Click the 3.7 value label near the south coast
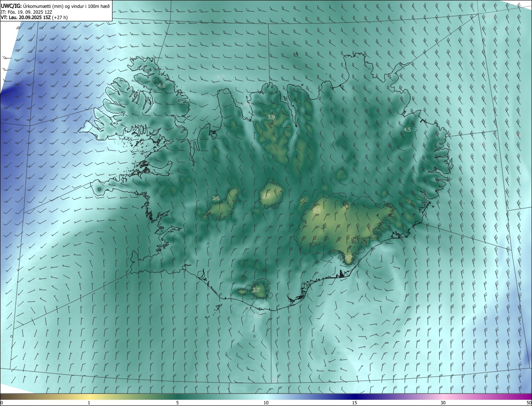532x406 pixels. 256,290
